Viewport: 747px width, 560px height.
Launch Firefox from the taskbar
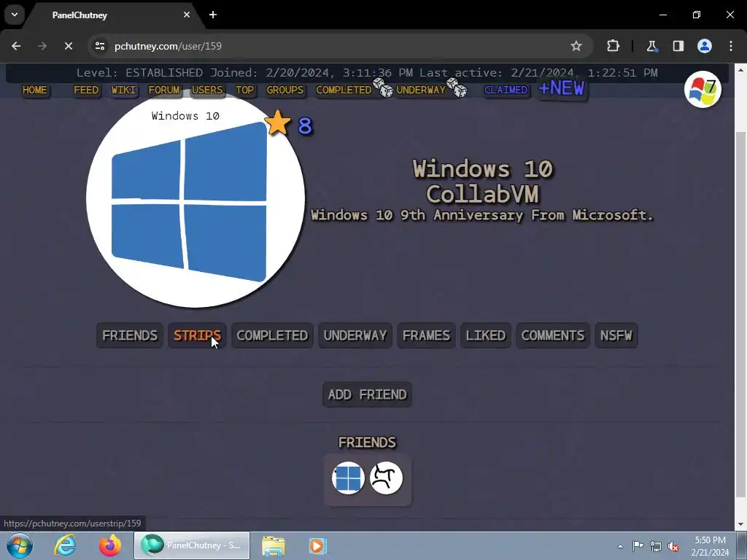110,545
